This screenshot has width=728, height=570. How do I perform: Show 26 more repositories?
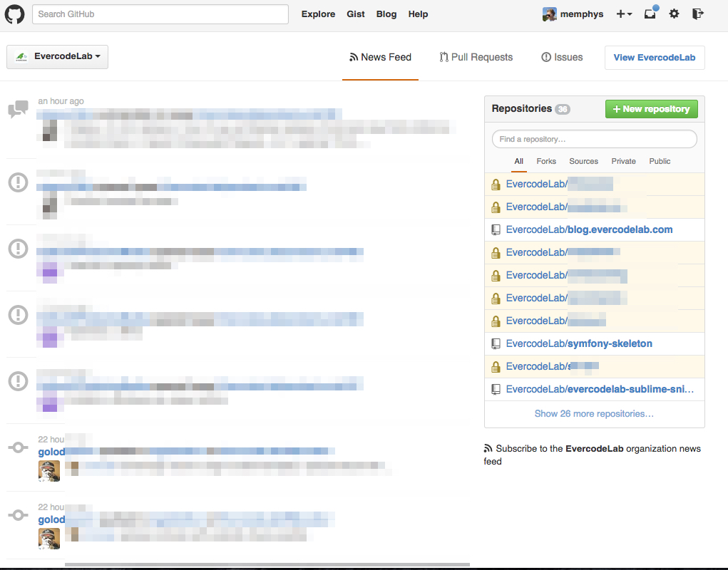click(594, 413)
